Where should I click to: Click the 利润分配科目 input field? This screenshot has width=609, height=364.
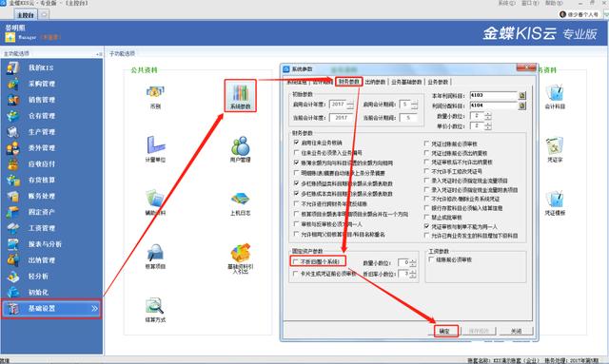(x=493, y=105)
